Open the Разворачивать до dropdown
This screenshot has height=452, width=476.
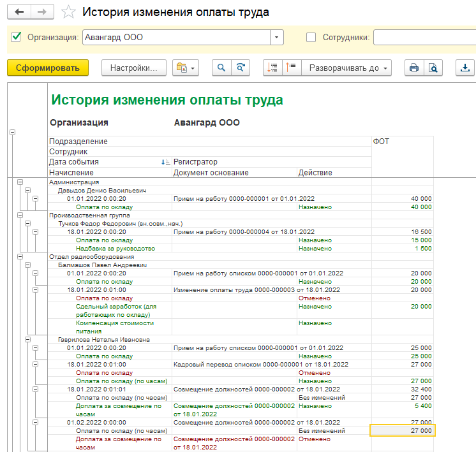[346, 68]
